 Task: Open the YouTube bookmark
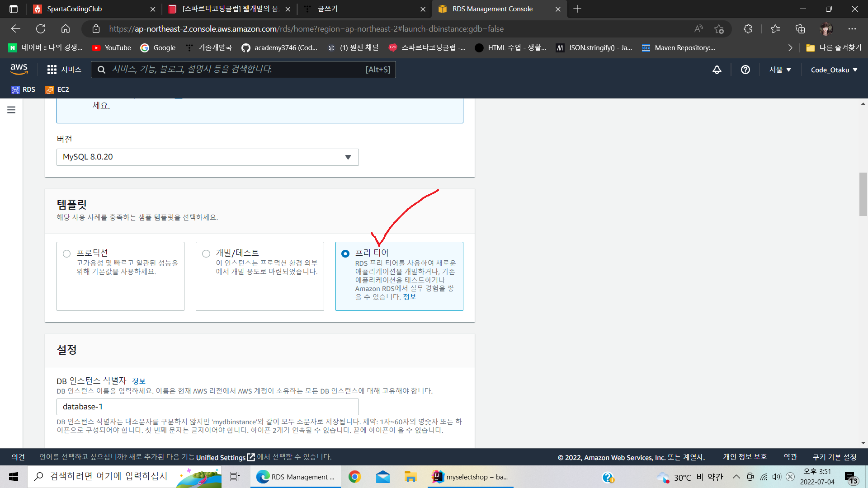[x=111, y=47]
